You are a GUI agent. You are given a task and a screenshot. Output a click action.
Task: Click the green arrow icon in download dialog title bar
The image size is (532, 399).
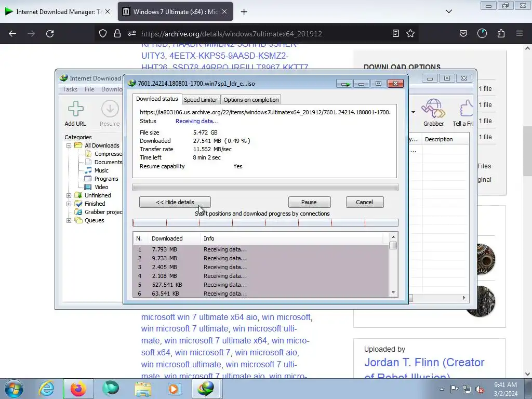point(345,84)
